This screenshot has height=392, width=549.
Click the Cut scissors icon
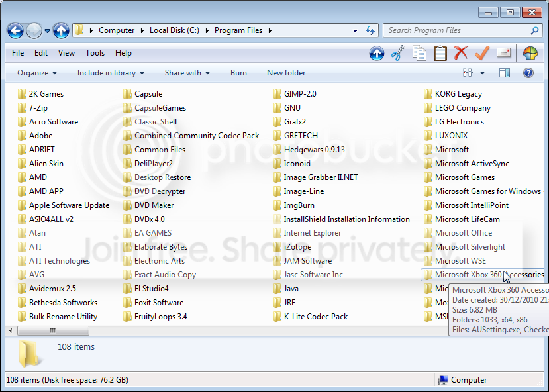(398, 53)
